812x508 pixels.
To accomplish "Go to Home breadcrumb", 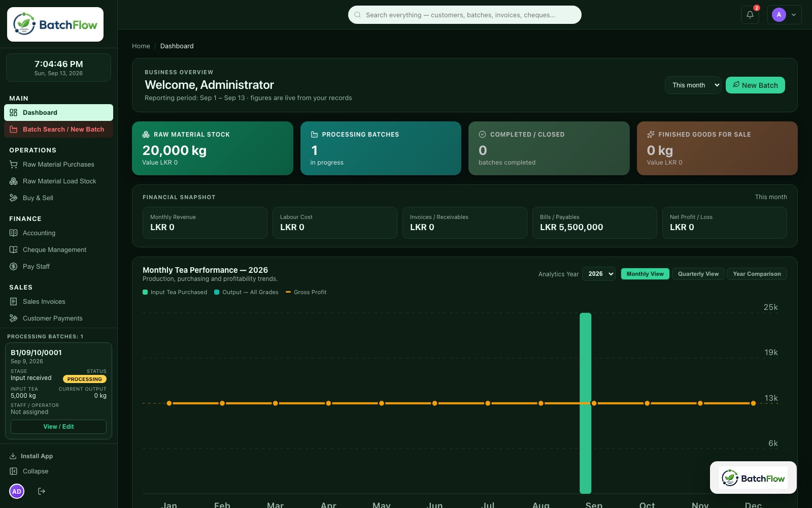I will click(x=141, y=46).
